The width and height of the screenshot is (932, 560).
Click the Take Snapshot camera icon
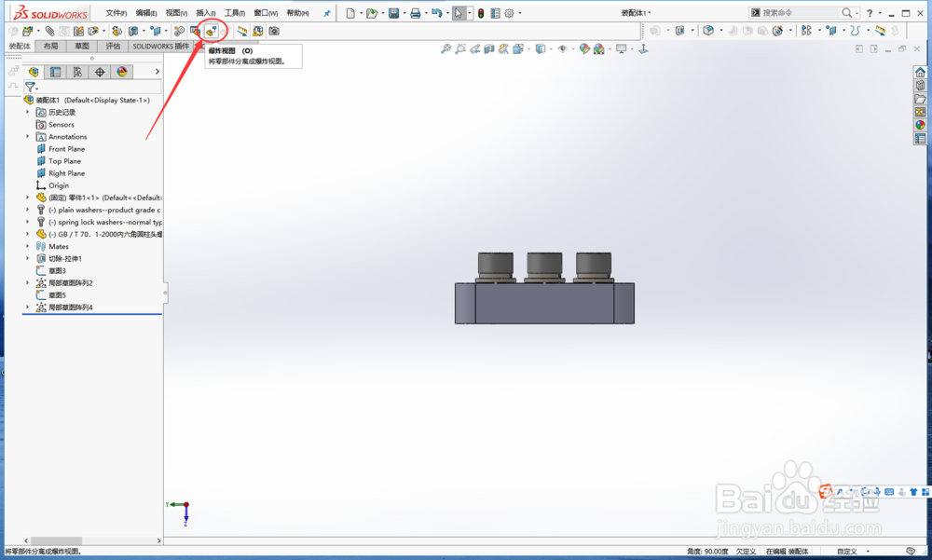coord(274,31)
